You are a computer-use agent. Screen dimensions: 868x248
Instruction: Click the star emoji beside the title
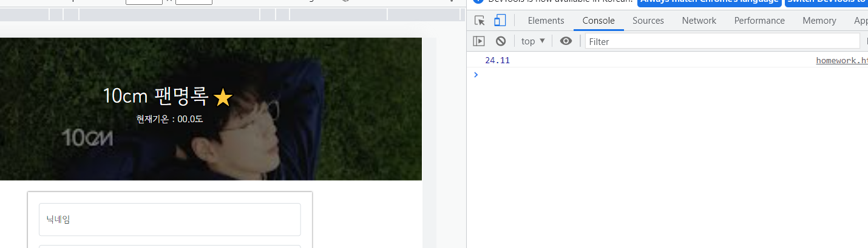[x=223, y=97]
